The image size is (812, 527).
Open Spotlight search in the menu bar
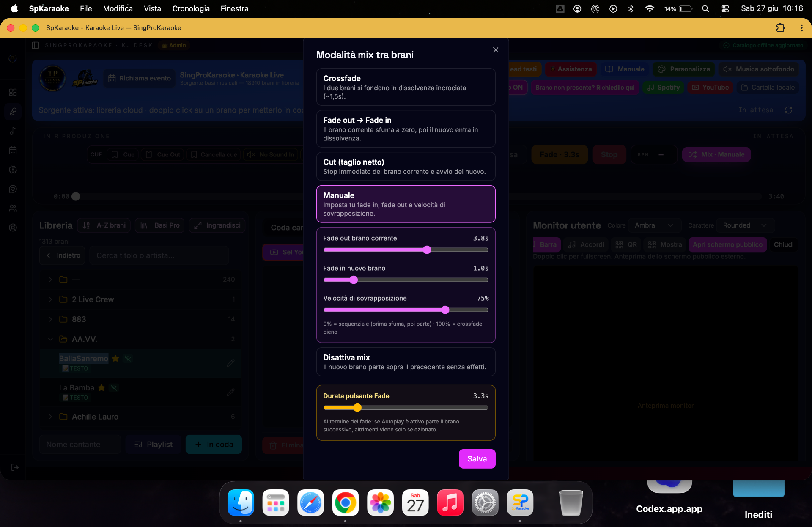[705, 8]
